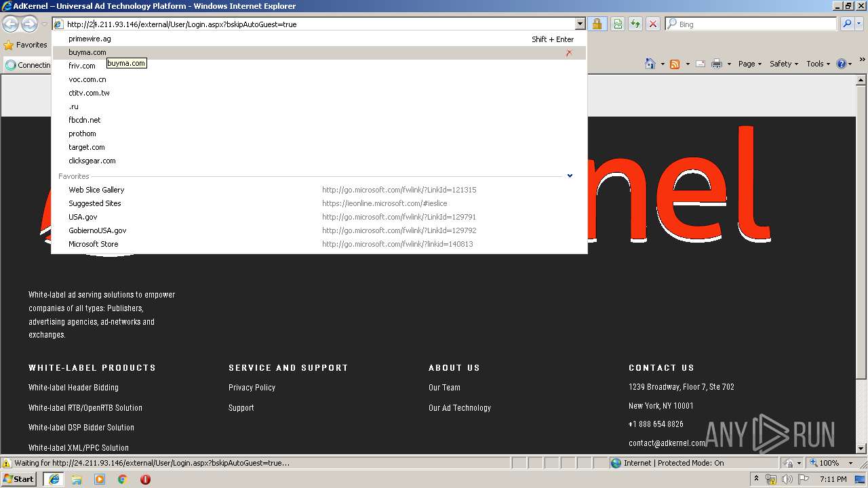This screenshot has height=488, width=868.
Task: Open the media player taskbar icon
Action: click(x=100, y=479)
